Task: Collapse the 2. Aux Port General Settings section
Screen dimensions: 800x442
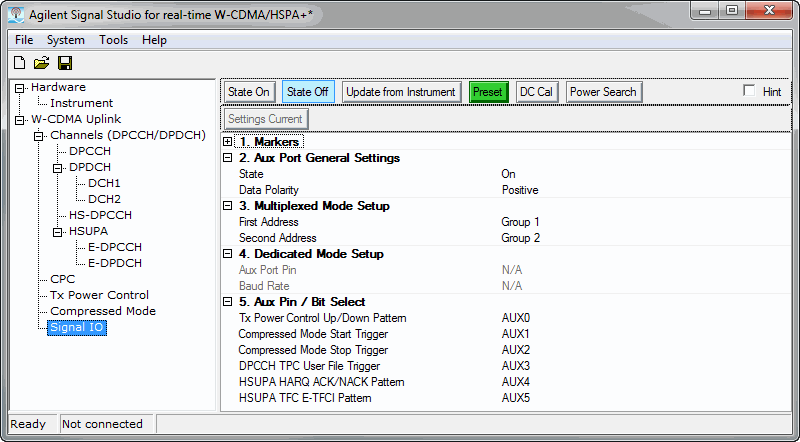Action: pos(228,158)
